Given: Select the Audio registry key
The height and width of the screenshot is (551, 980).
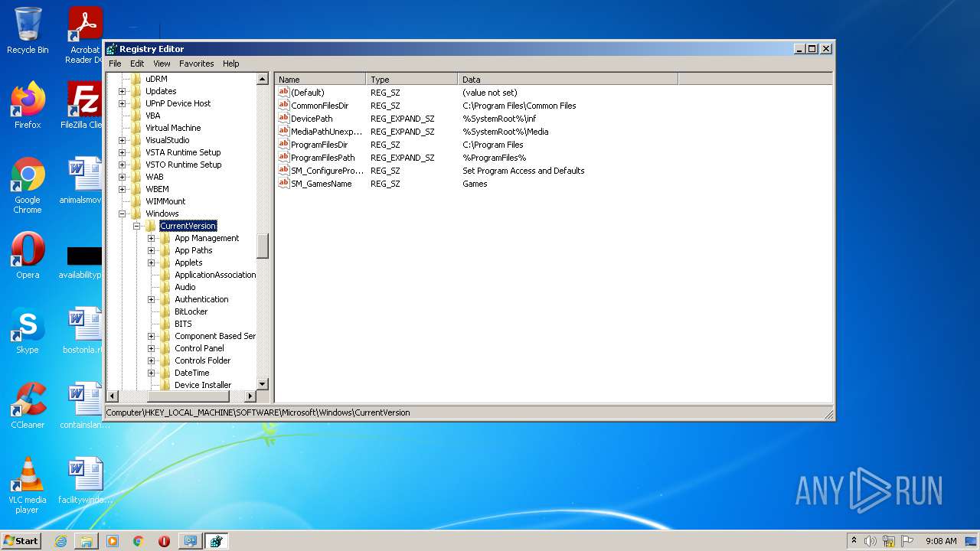Looking at the screenshot, I should tap(185, 287).
